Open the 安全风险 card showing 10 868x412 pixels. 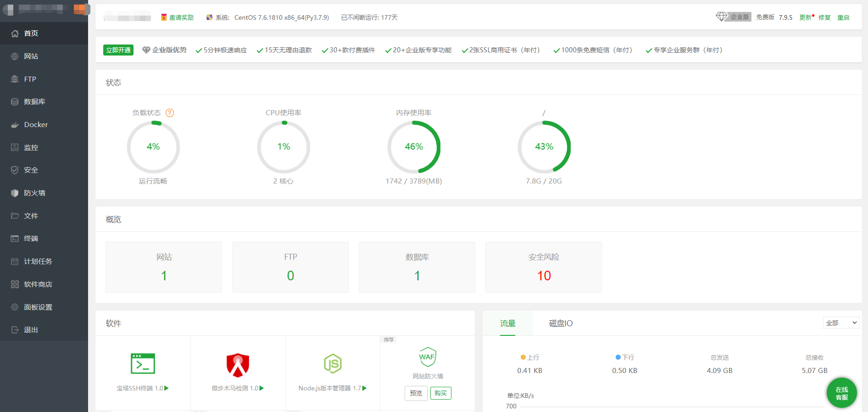pyautogui.click(x=543, y=267)
